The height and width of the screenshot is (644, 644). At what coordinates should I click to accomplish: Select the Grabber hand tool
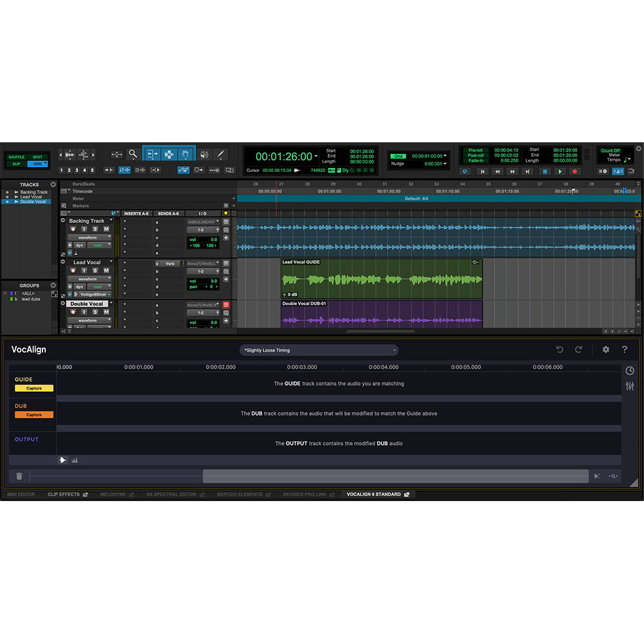(x=187, y=155)
